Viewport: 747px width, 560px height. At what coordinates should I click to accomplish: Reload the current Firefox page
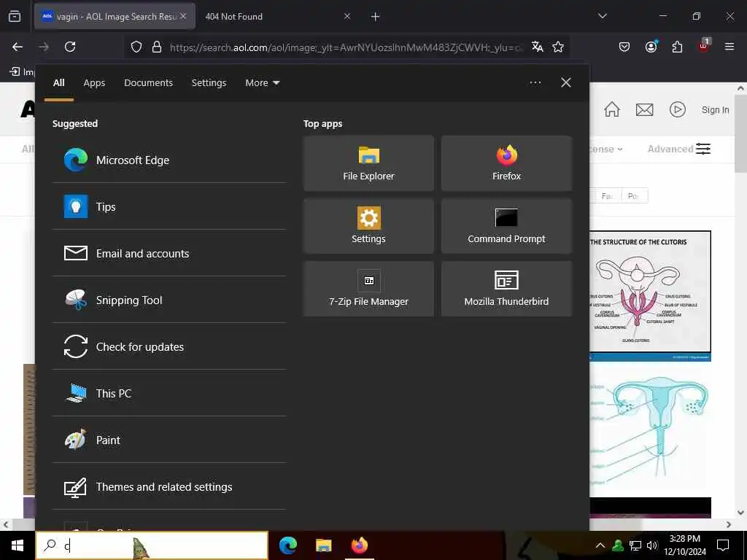pos(70,47)
